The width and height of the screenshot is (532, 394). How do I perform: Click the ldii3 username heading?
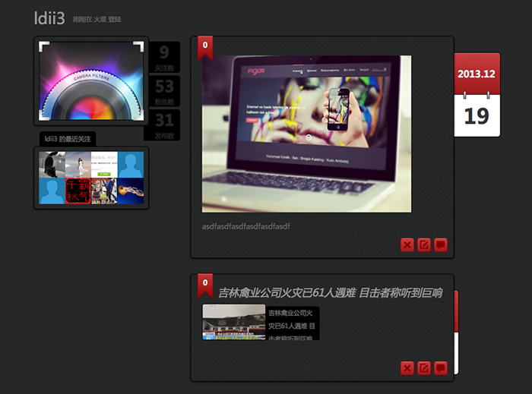49,17
